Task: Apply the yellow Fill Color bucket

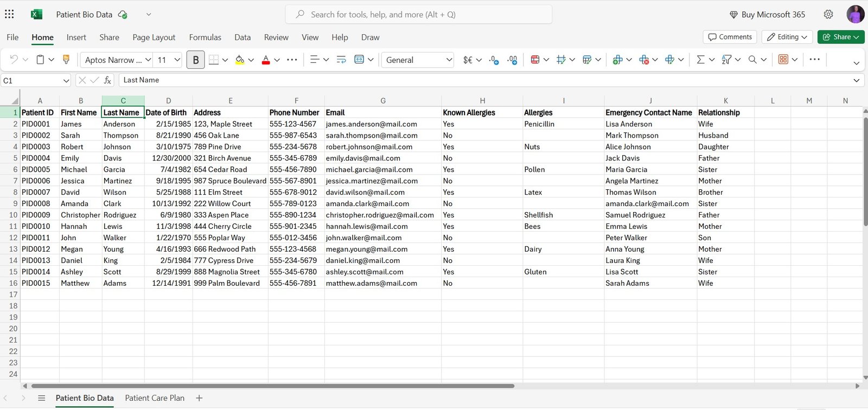Action: click(240, 60)
